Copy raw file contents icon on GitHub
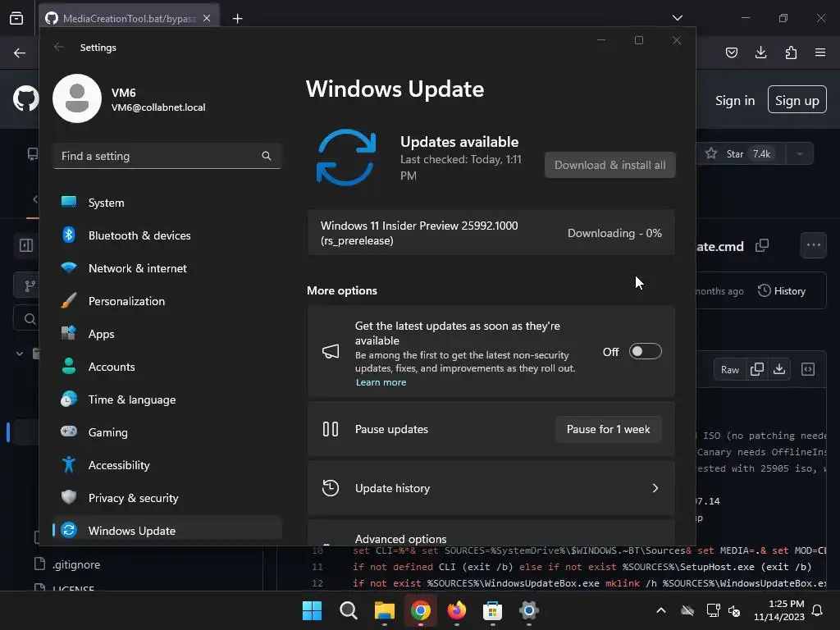 tap(757, 370)
